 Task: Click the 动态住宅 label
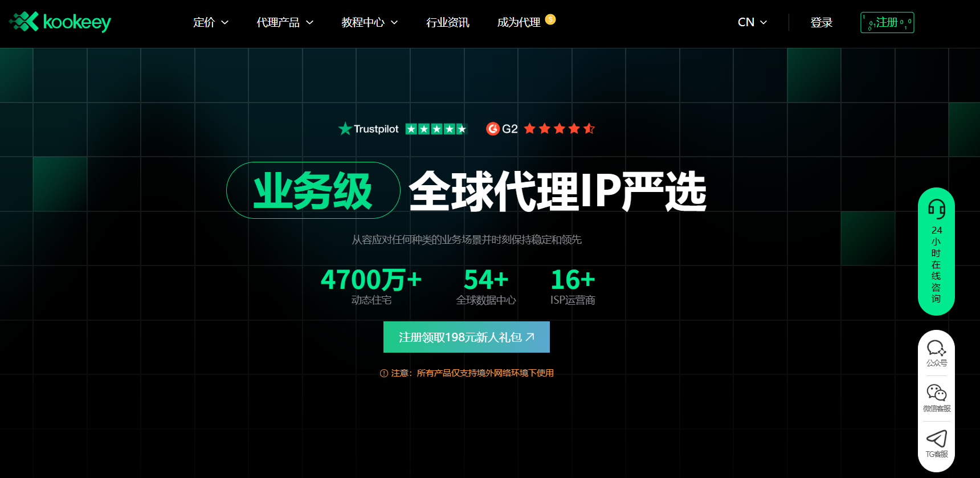click(371, 300)
